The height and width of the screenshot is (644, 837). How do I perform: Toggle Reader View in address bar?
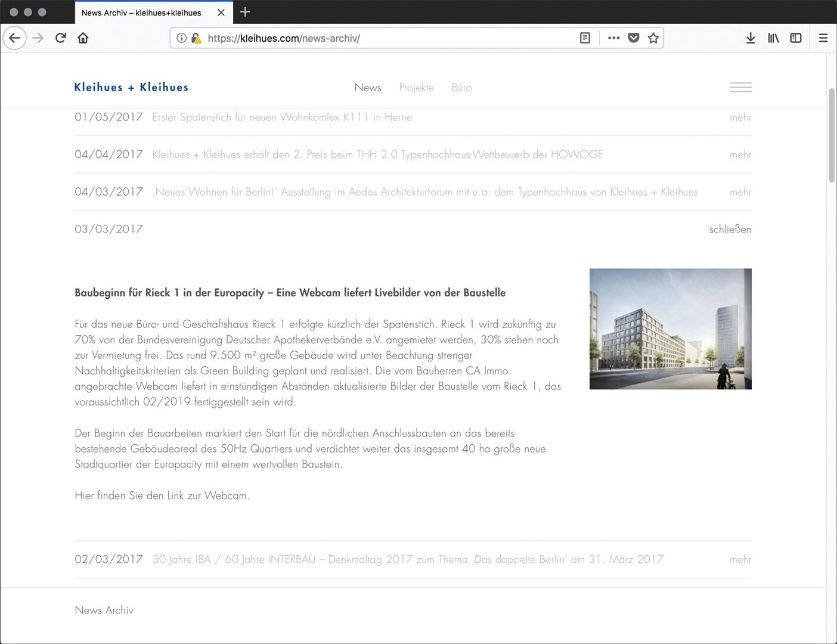[585, 38]
